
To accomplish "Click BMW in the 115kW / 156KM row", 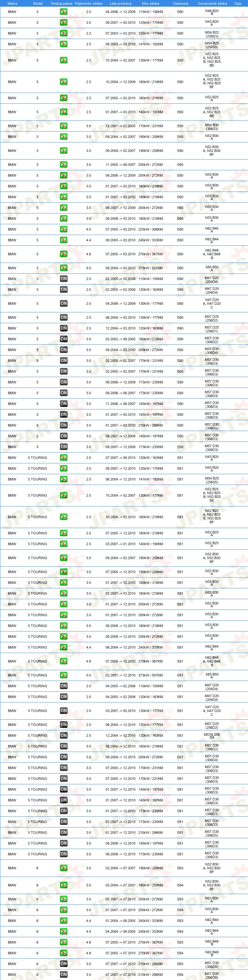I will click(x=12, y=12).
